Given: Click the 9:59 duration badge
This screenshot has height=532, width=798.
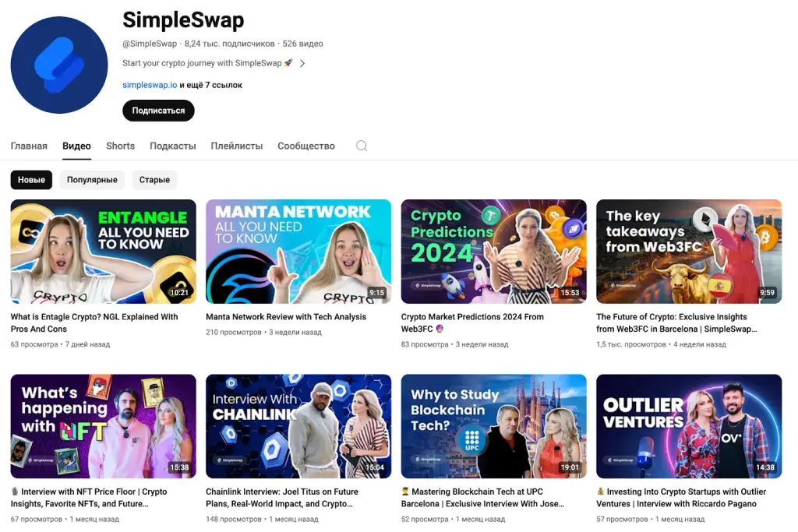Looking at the screenshot, I should (767, 292).
